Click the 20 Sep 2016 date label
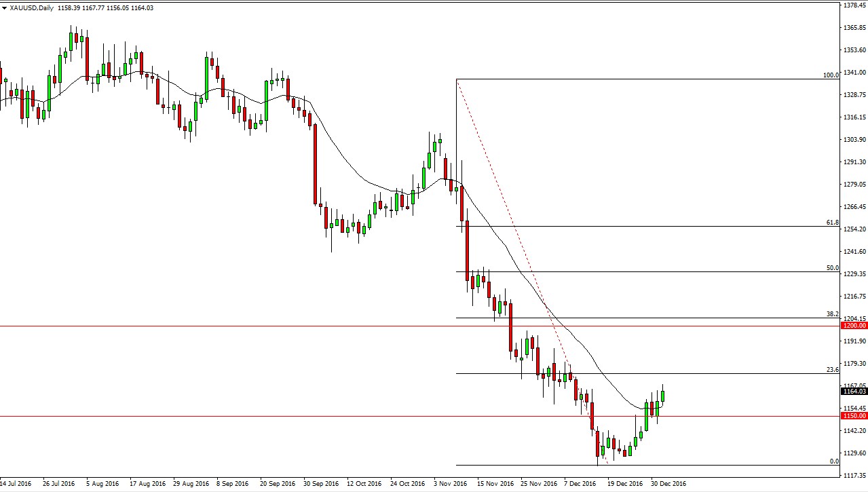Viewport: 868px width, 492px height. (278, 484)
